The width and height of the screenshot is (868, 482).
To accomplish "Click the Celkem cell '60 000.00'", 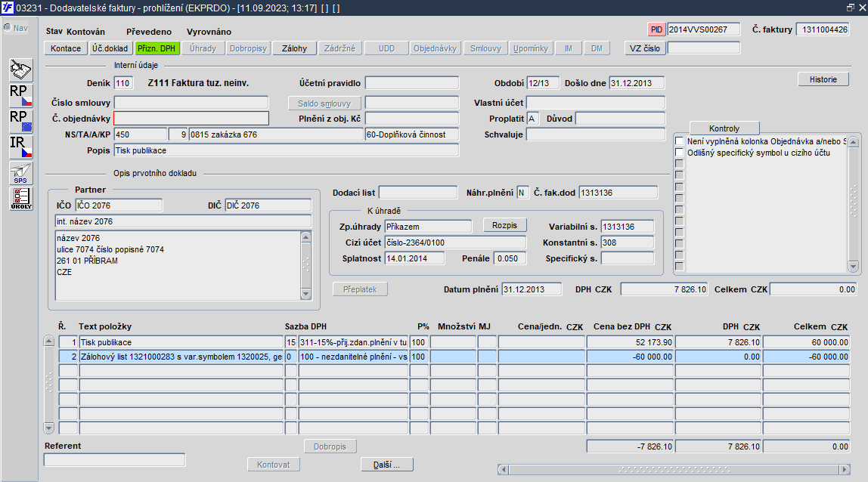I will click(807, 342).
